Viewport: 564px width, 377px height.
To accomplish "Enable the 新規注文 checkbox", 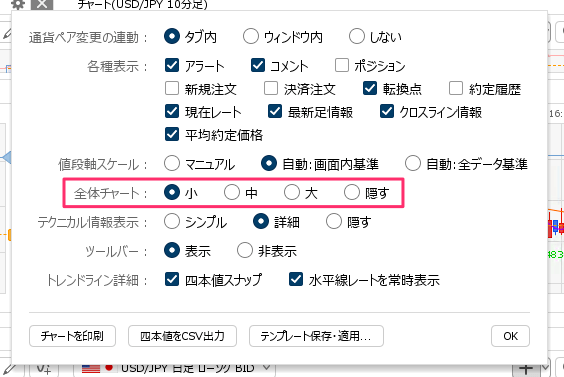I will point(172,88).
